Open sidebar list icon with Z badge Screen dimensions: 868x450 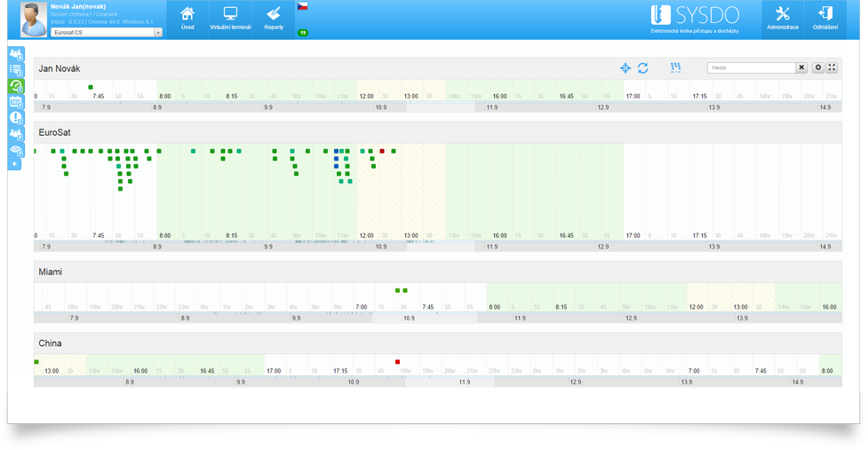pos(16,70)
